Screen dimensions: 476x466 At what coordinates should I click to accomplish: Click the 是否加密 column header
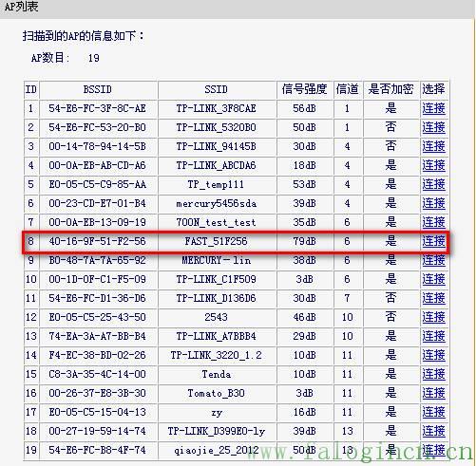click(x=390, y=89)
